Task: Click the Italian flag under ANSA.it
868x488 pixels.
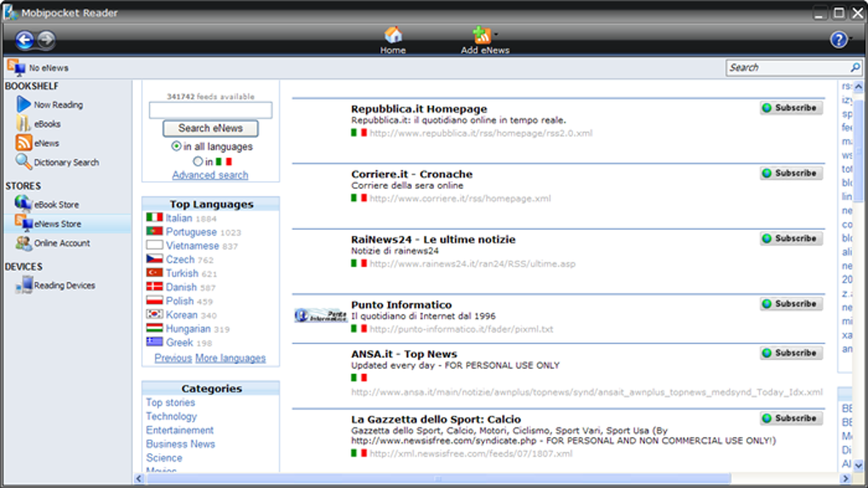Action: point(359,378)
